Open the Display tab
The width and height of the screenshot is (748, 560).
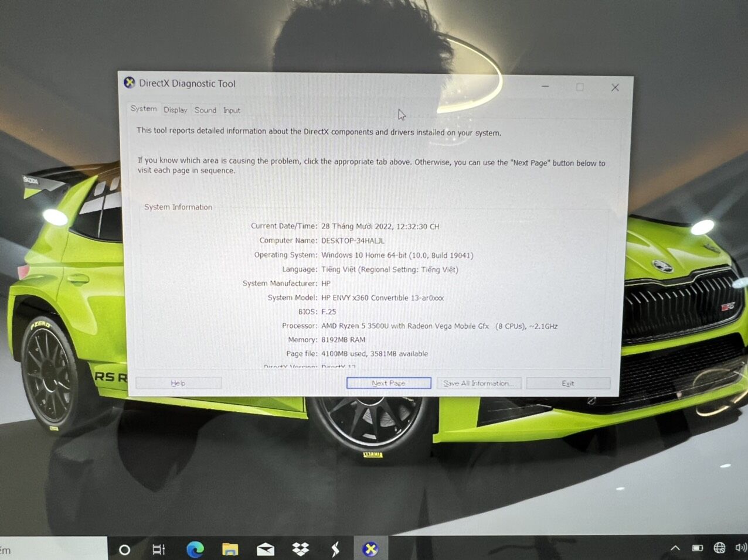tap(175, 110)
